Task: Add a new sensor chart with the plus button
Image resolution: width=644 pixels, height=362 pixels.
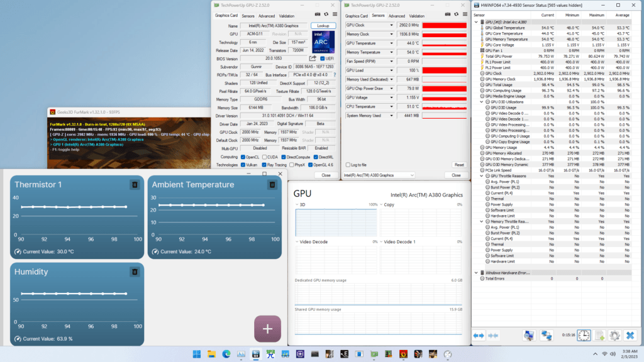Action: (267, 329)
